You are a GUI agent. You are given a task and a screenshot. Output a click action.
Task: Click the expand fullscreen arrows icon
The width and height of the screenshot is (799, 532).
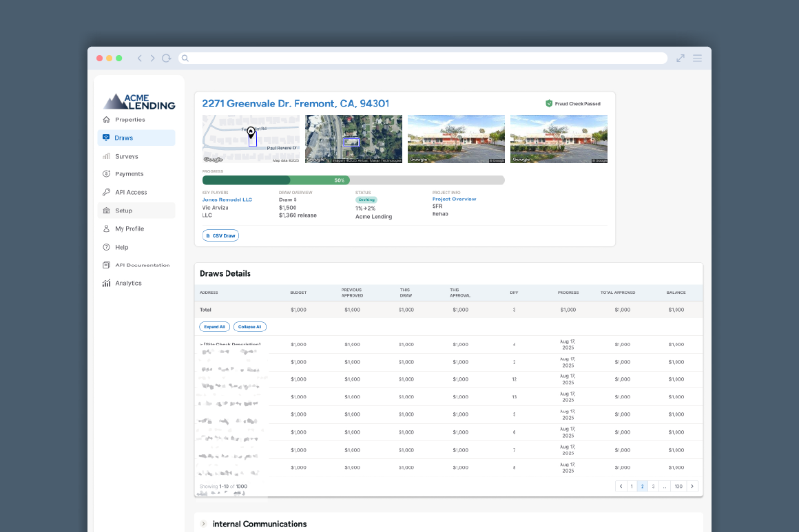coord(681,58)
